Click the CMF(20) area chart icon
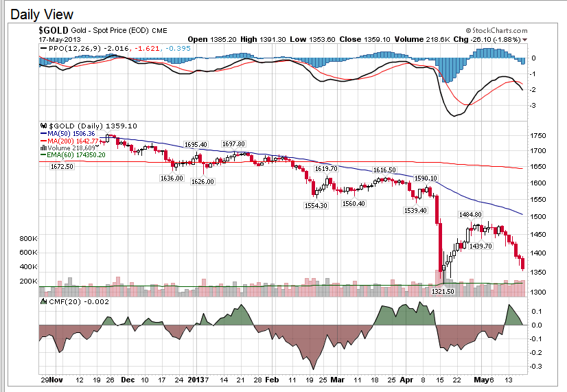567x392 pixels. pyautogui.click(x=43, y=301)
